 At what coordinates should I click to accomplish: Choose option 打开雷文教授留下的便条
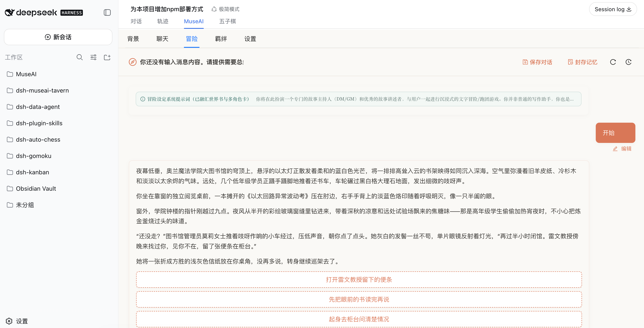click(x=359, y=280)
